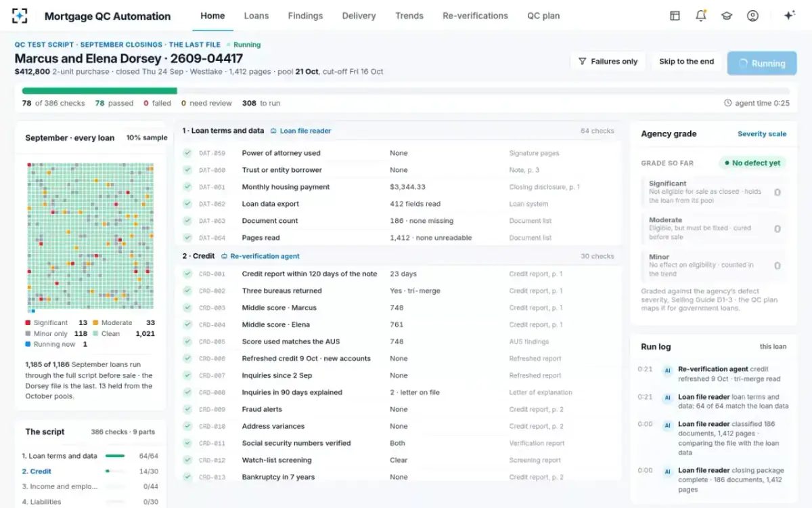This screenshot has width=812, height=508.
Task: Click the spinner in the Running button
Action: (x=743, y=64)
